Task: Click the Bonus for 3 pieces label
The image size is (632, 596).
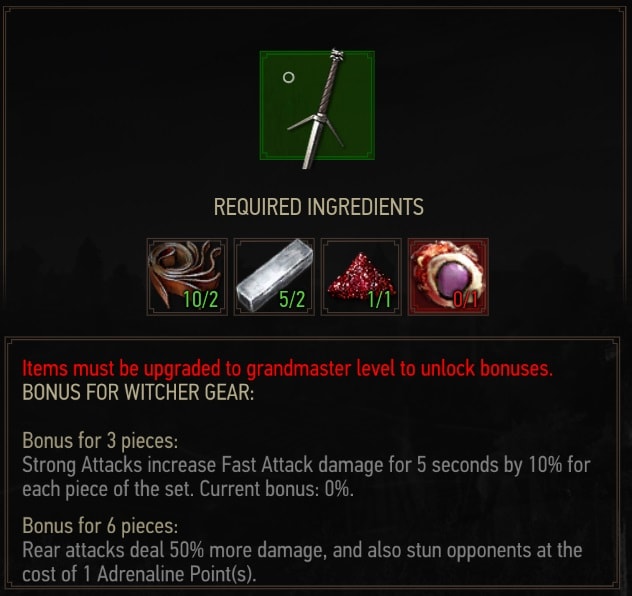Action: click(100, 440)
